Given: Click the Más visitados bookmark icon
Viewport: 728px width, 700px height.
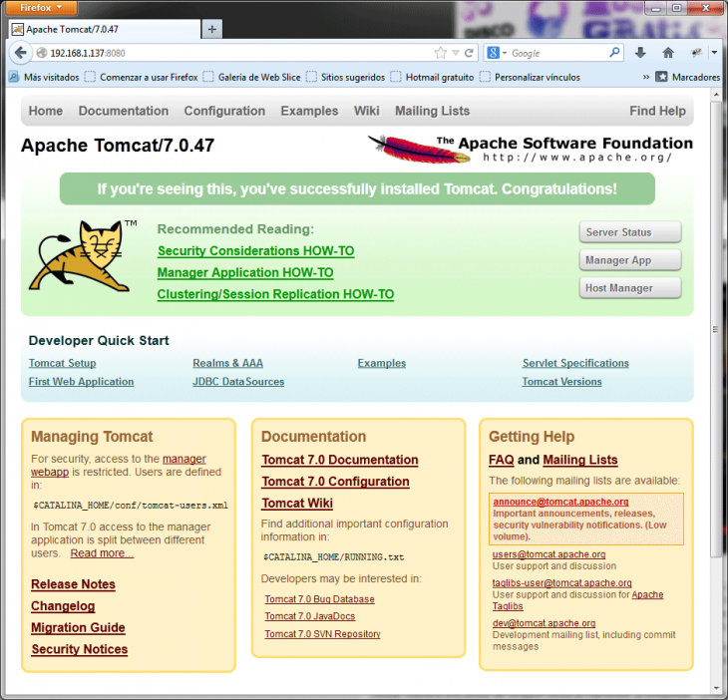Looking at the screenshot, I should 14,77.
